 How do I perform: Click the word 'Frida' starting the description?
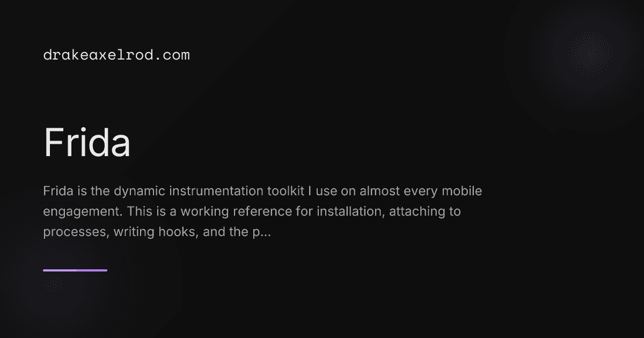55,192
